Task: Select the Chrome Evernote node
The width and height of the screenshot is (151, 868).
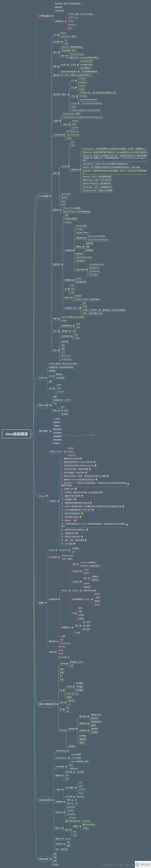Action: 76,54
